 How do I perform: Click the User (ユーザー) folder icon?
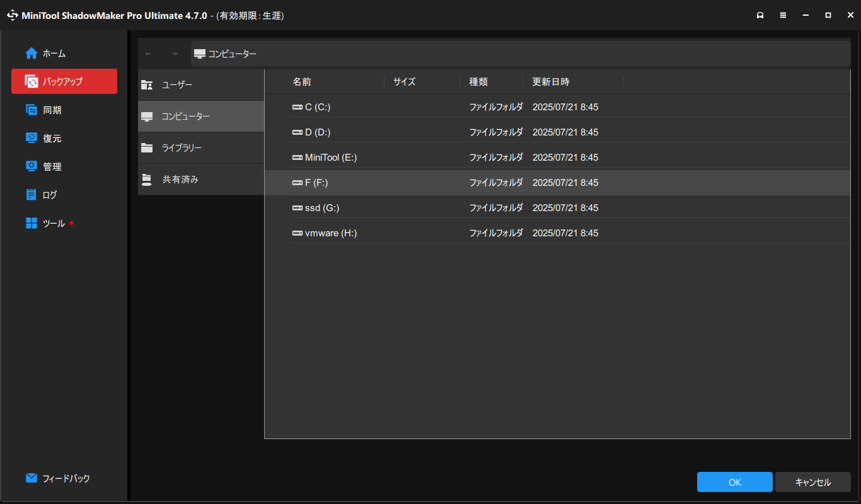147,85
